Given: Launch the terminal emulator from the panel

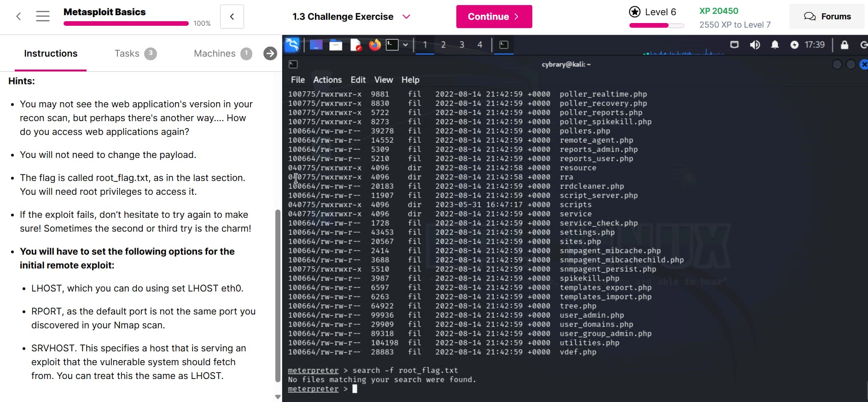Looking at the screenshot, I should click(392, 45).
